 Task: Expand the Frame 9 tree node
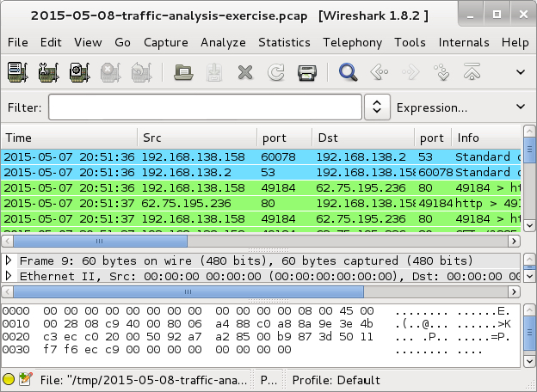tap(9, 260)
